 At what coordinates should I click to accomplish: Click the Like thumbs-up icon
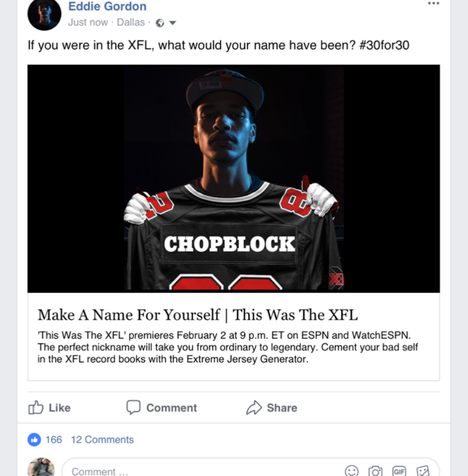(36, 407)
